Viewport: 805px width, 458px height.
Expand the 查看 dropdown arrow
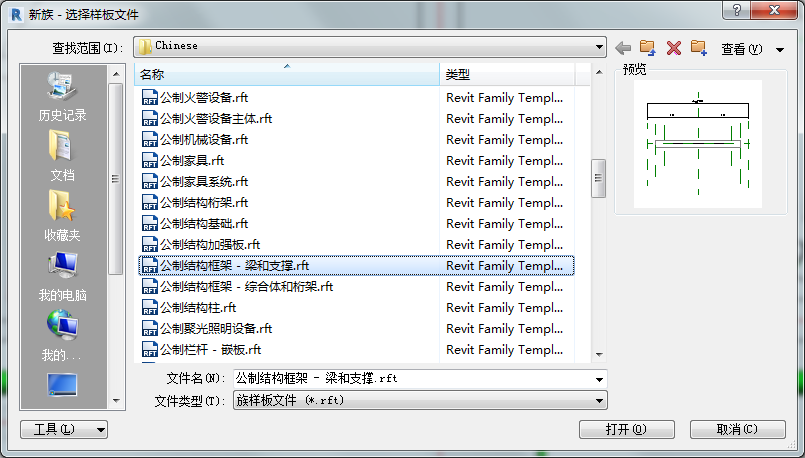point(780,50)
